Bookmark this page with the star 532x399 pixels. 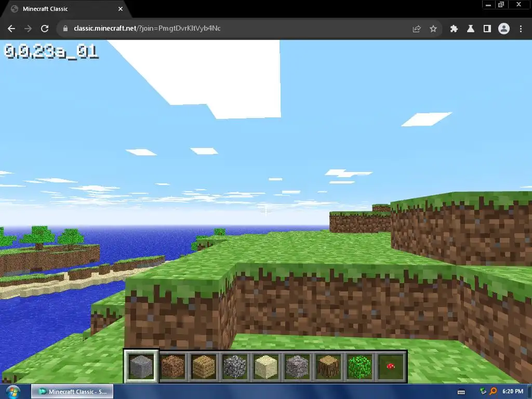433,29
